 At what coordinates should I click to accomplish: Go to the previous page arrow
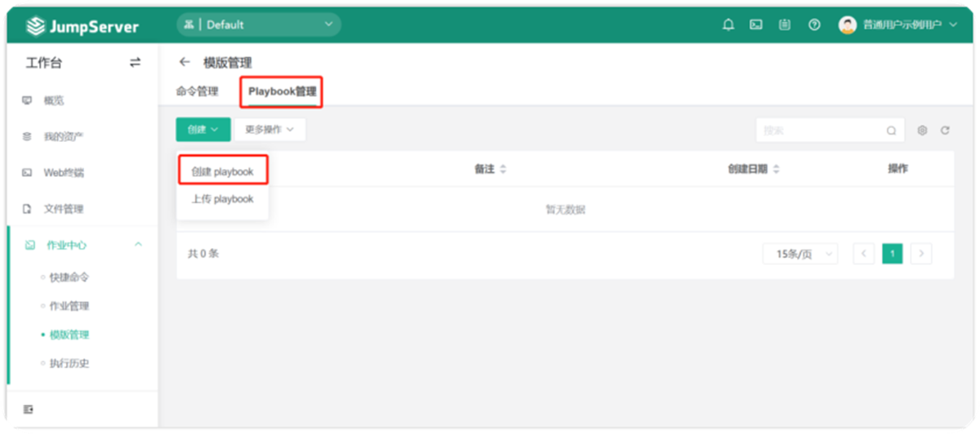[864, 254]
